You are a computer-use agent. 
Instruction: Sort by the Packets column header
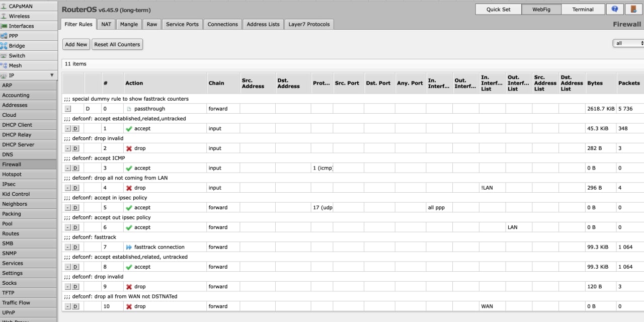click(x=629, y=83)
